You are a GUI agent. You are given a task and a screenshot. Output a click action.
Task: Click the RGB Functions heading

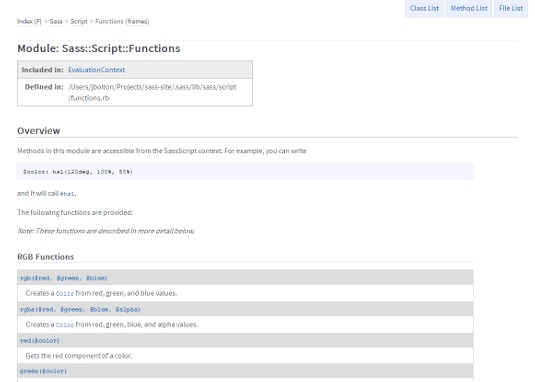[x=45, y=257]
